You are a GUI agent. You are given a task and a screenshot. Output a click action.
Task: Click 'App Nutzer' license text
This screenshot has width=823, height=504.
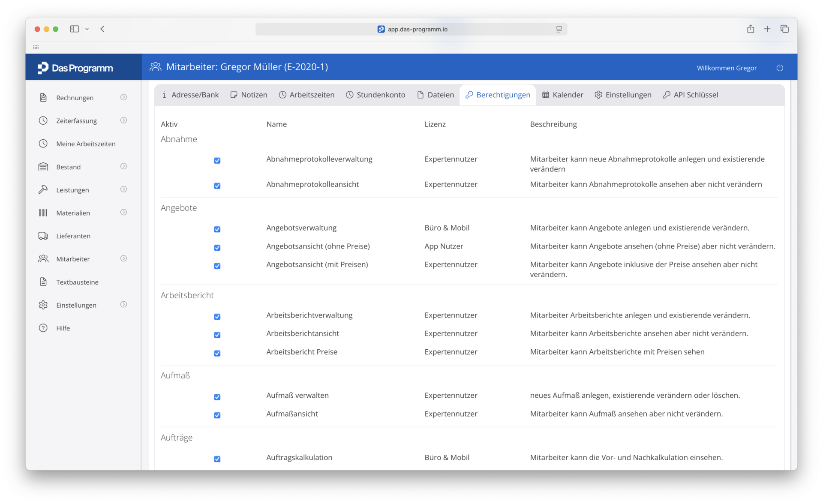[x=444, y=246]
